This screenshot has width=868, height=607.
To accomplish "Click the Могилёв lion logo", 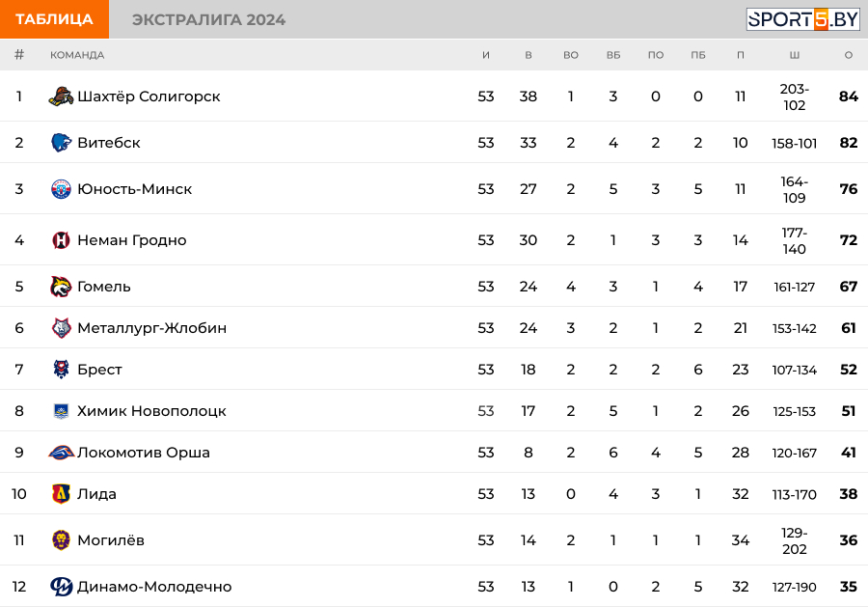I will pos(61,540).
